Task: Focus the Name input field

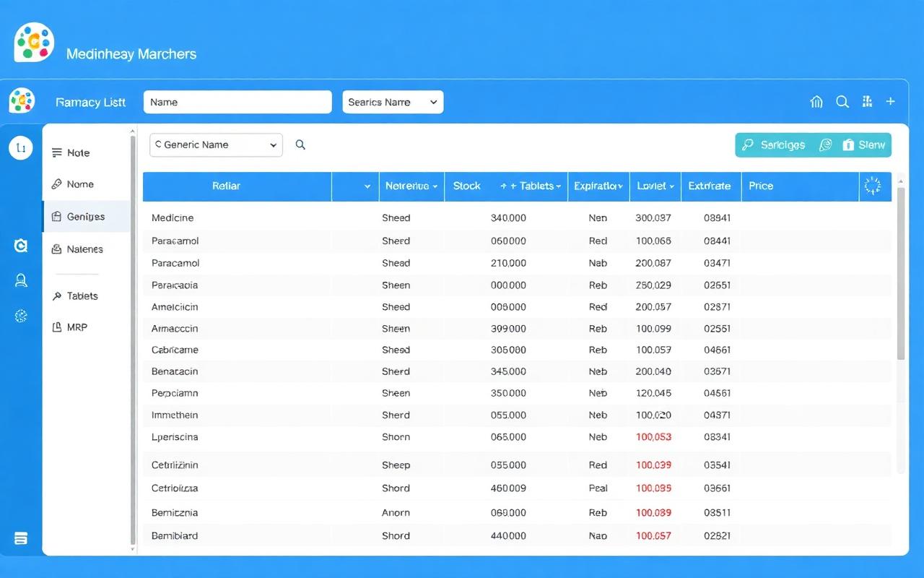Action: (237, 102)
